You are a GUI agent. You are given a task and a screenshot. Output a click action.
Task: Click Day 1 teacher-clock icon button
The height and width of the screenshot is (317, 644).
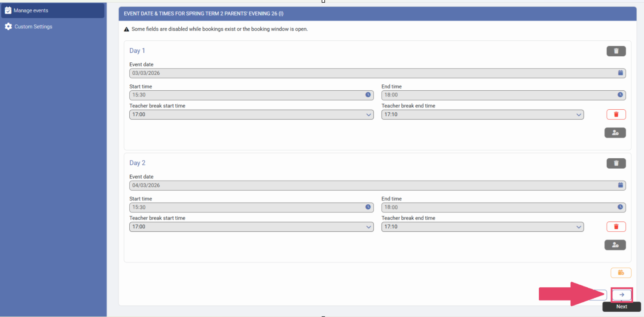coord(615,133)
